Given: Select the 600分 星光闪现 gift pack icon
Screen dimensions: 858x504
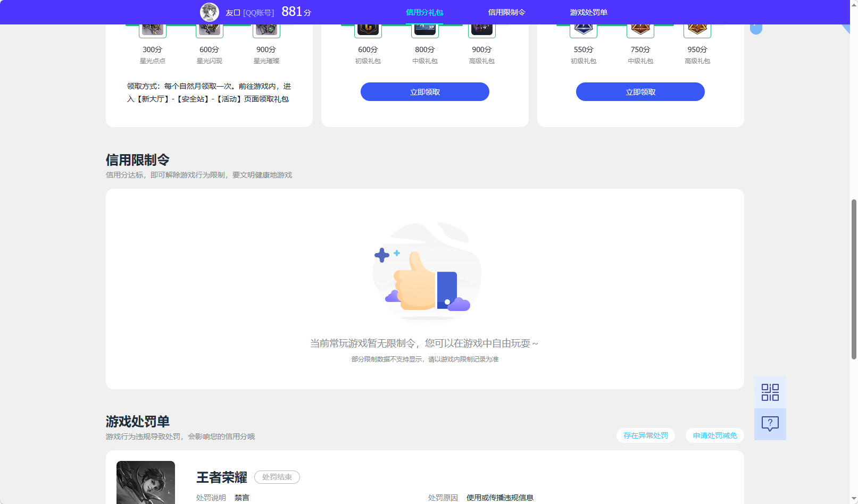Looking at the screenshot, I should point(209,29).
